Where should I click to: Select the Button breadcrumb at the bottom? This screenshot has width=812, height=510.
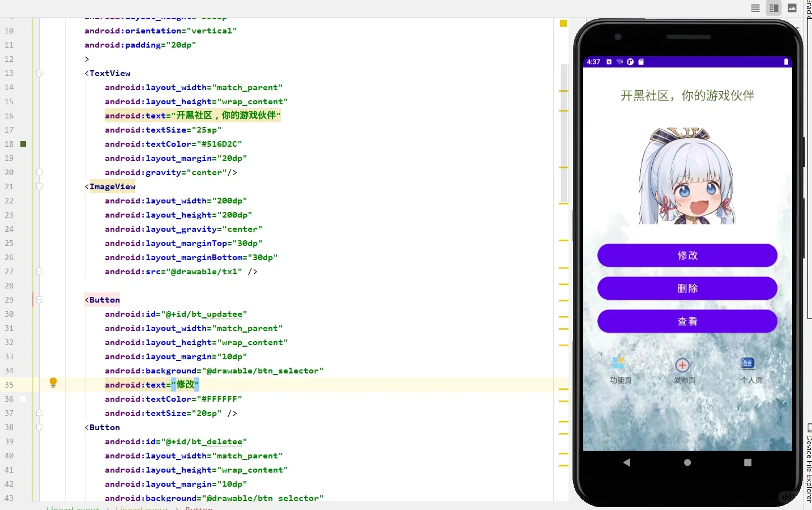click(199, 507)
